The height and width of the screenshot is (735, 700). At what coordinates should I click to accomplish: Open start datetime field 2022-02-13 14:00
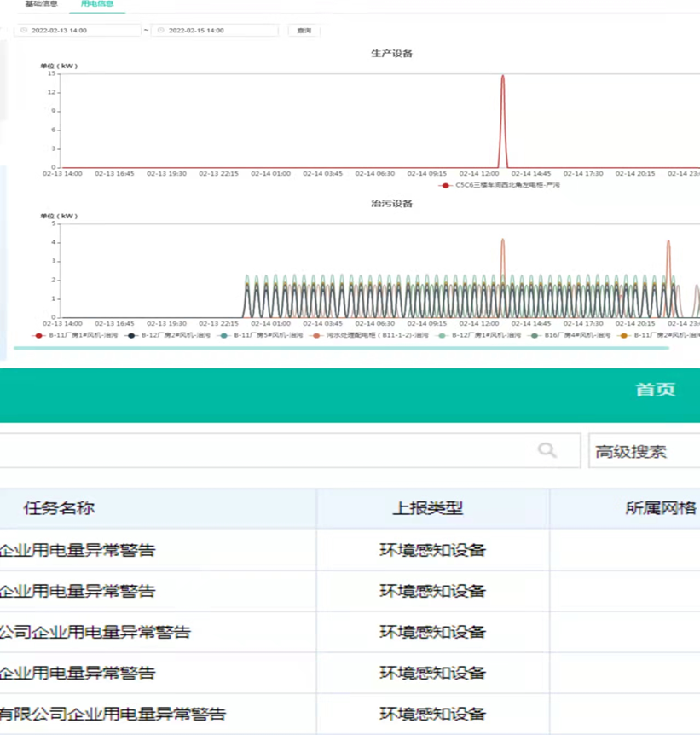pyautogui.click(x=78, y=31)
